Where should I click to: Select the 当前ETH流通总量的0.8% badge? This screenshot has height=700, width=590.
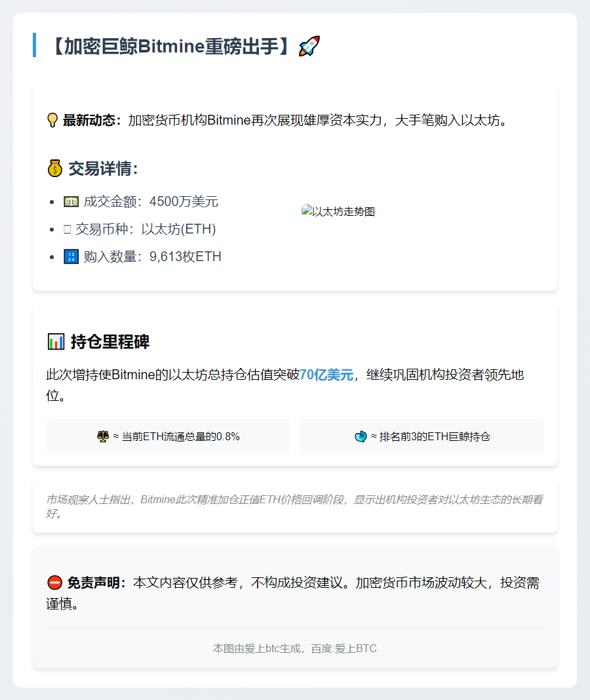(168, 435)
